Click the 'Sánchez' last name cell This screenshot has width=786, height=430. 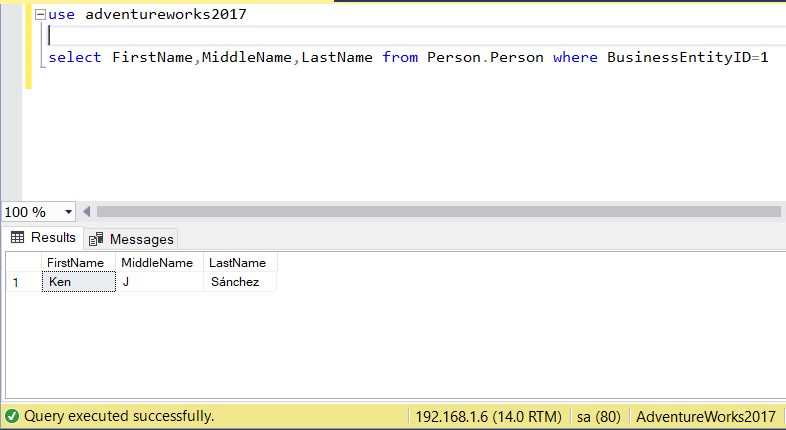click(x=238, y=282)
